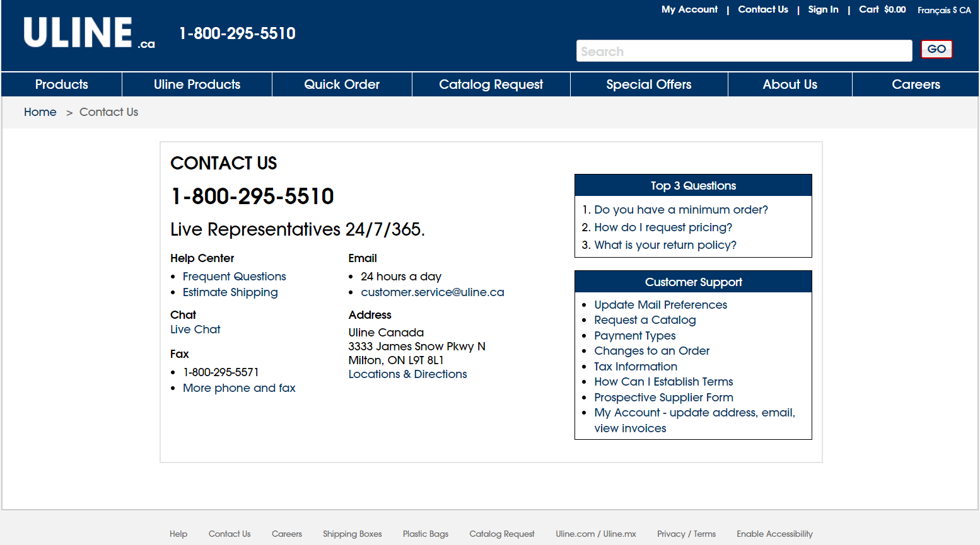Open Update Mail Preferences link
This screenshot has width=980, height=545.
pyautogui.click(x=661, y=305)
